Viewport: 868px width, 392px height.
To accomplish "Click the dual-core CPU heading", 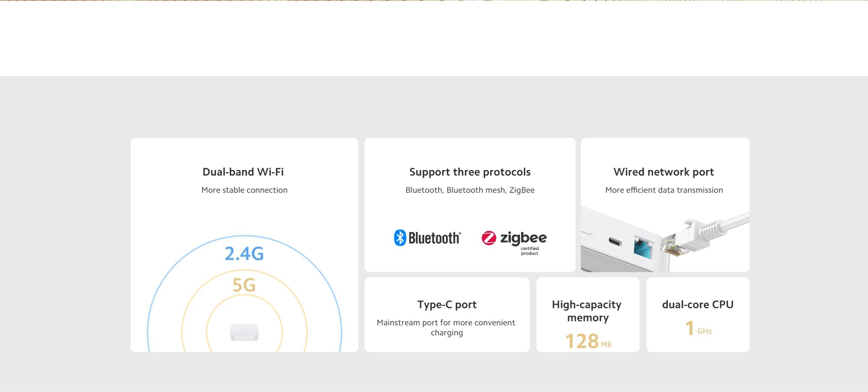I will point(697,305).
